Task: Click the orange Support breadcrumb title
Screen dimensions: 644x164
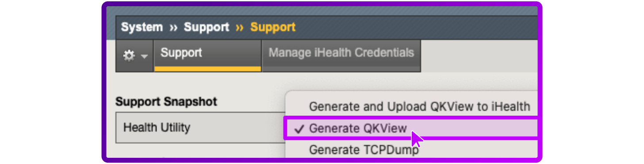Action: point(273,27)
